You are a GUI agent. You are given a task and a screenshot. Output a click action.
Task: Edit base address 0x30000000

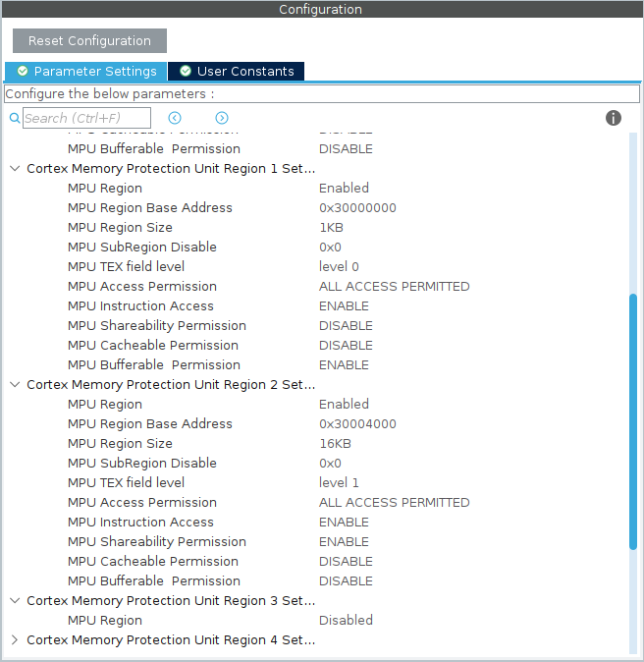pyautogui.click(x=357, y=207)
